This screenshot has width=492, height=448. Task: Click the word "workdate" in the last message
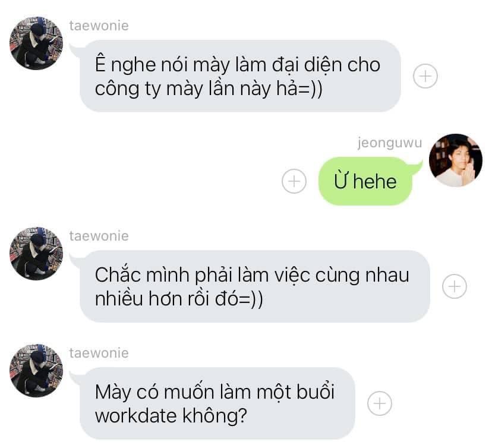[x=136, y=416]
